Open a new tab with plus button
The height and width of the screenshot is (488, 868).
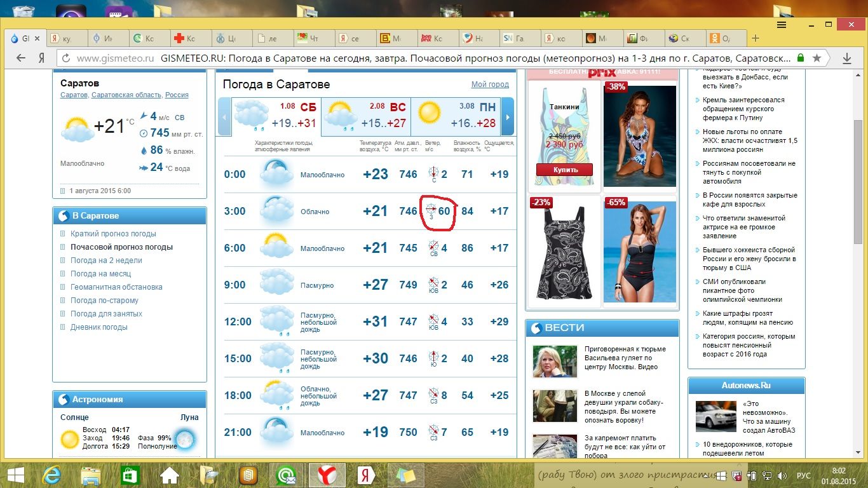(755, 38)
